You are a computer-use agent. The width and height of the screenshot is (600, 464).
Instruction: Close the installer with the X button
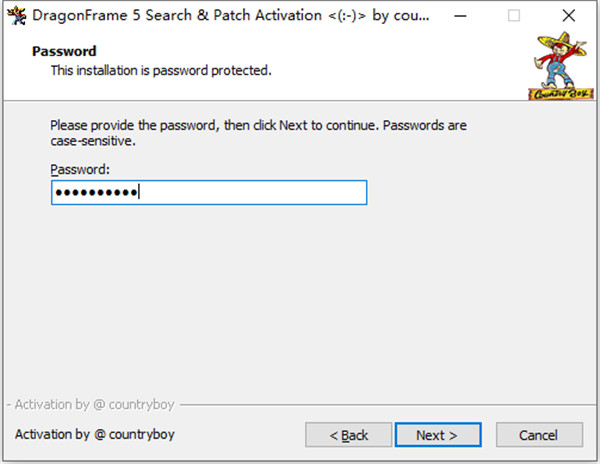click(569, 16)
